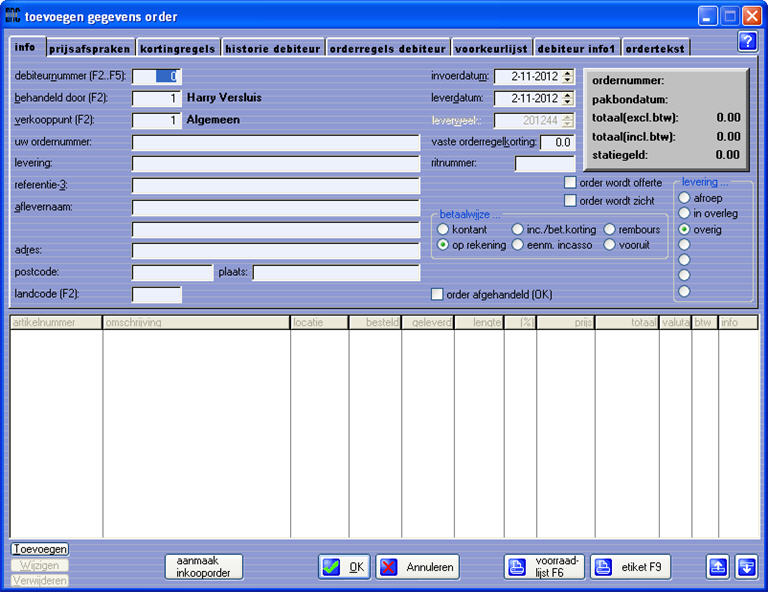768x592 pixels.
Task: Click the move up arrow icon
Action: [x=717, y=567]
